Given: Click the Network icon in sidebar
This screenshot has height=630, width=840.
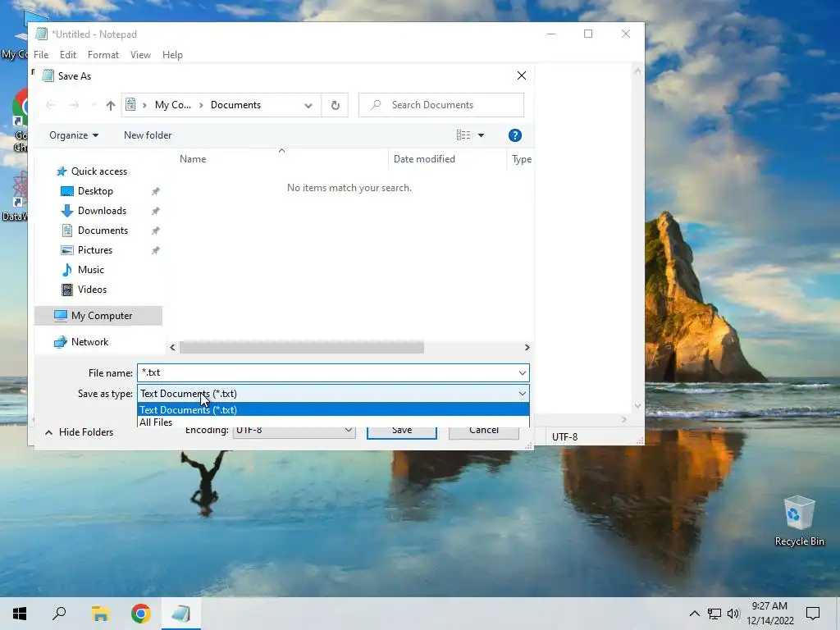Looking at the screenshot, I should (61, 342).
